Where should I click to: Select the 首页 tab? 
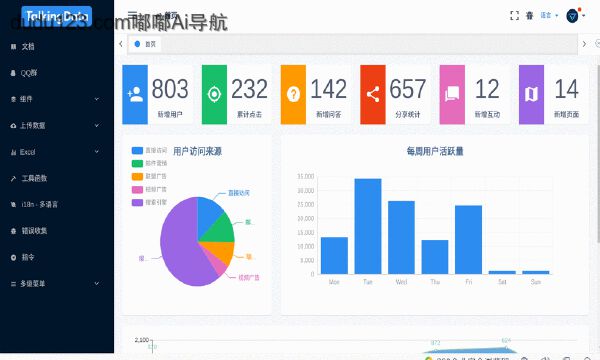[x=145, y=44]
